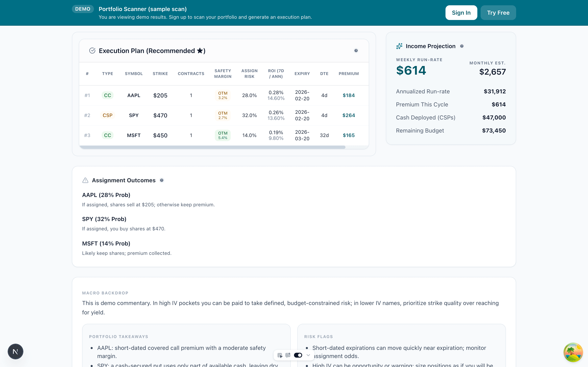Click the Assignment Outcomes warning triangle icon
588x367 pixels.
85,180
